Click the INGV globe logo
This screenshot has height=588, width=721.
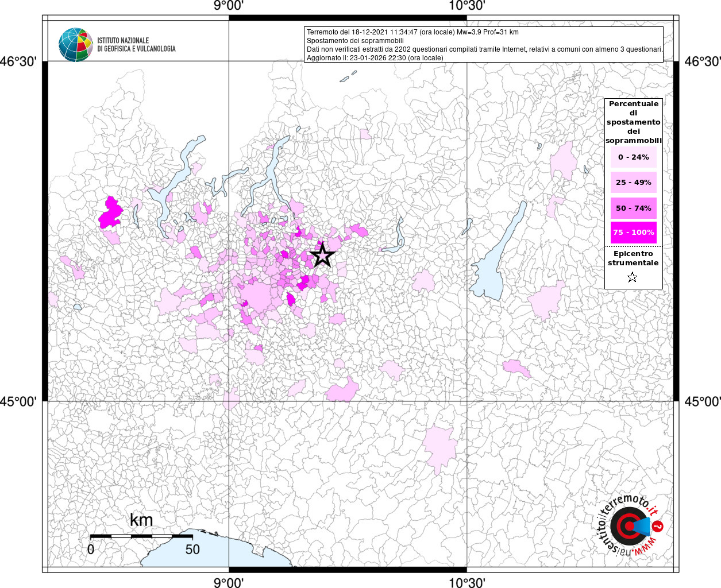pos(75,44)
